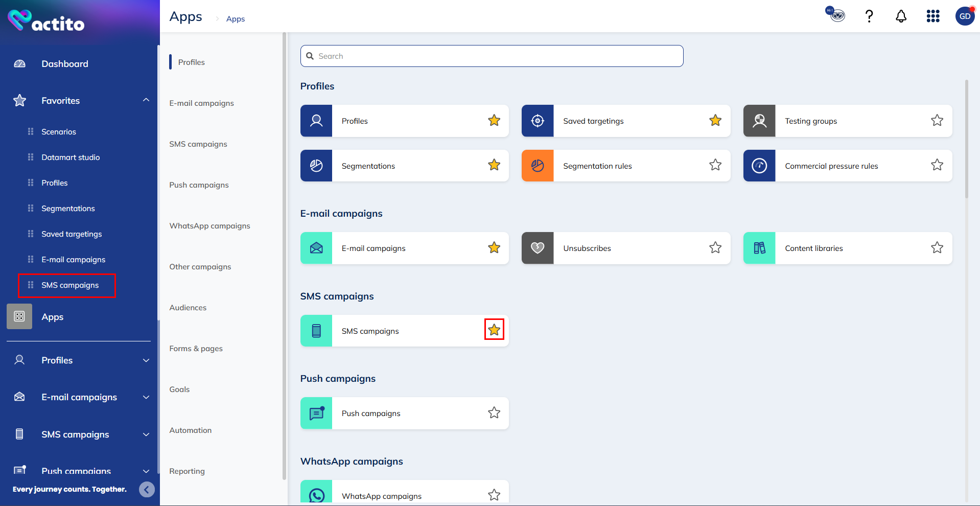This screenshot has height=506, width=980.
Task: Open the Unsubscribes heart icon tile
Action: click(538, 248)
